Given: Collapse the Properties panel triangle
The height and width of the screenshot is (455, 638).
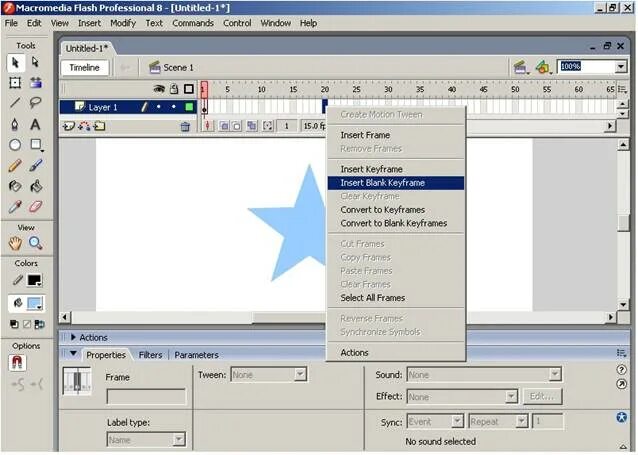Looking at the screenshot, I should pyautogui.click(x=73, y=354).
